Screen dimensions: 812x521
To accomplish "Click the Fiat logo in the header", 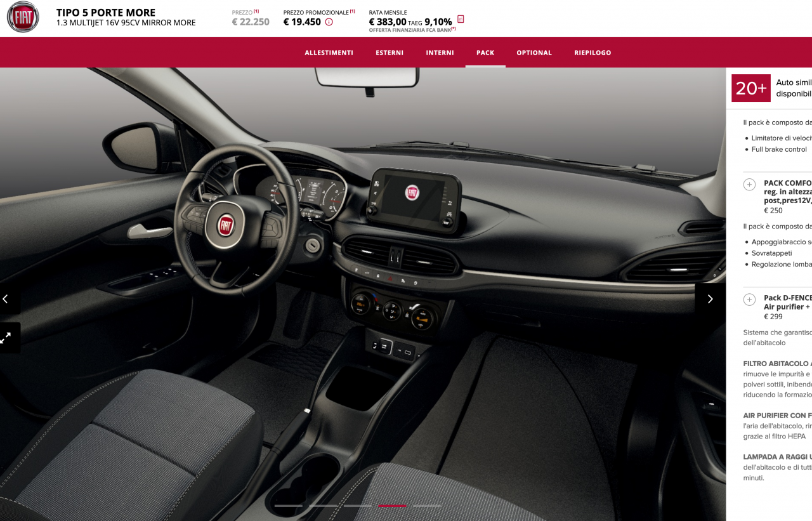I will [23, 17].
